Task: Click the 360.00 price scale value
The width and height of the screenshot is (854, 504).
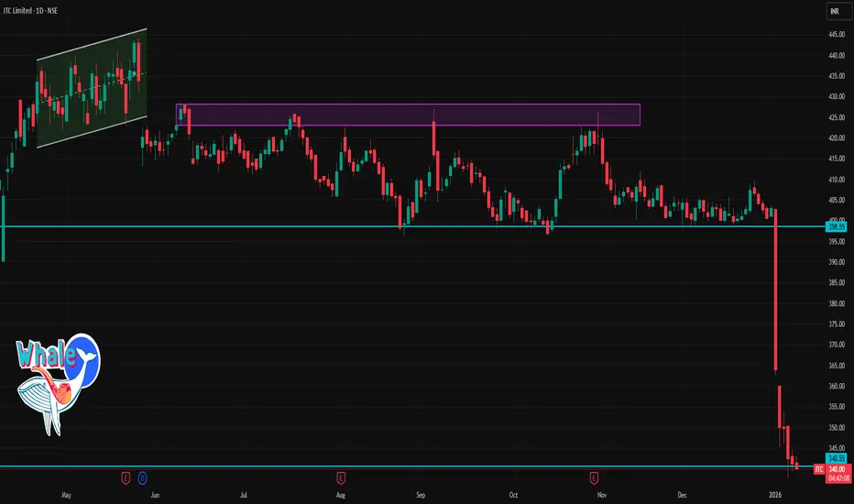Action: click(x=837, y=386)
